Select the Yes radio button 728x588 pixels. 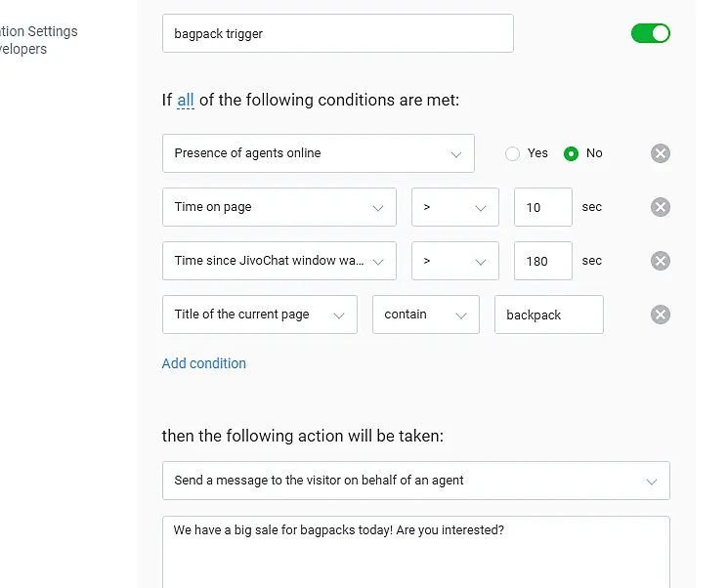[x=512, y=153]
